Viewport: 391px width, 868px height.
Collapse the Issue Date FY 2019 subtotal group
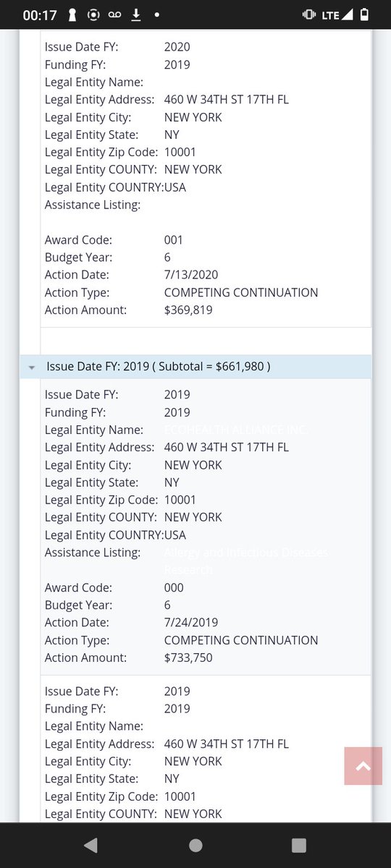31,367
